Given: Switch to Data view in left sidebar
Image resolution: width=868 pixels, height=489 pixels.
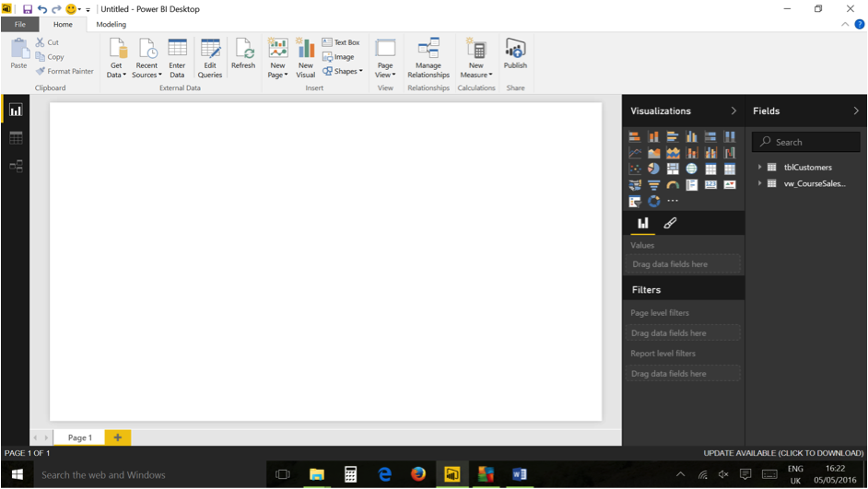Looking at the screenshot, I should pos(16,138).
